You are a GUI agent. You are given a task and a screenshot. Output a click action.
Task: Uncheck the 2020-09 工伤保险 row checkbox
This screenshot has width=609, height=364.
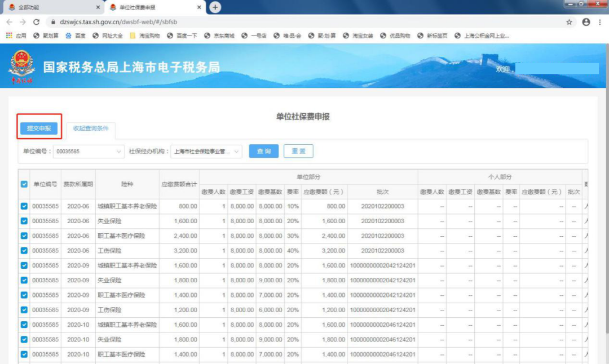tap(24, 310)
